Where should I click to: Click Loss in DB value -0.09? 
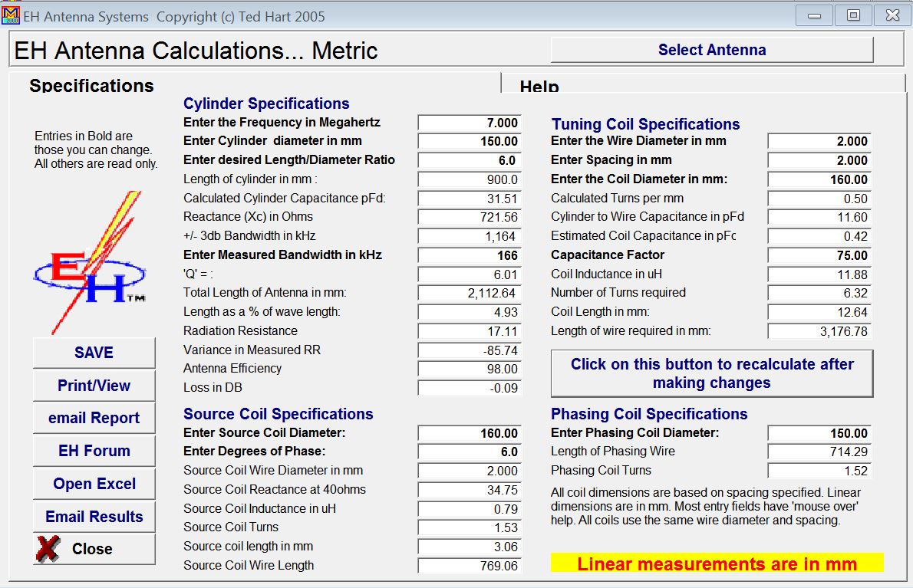point(470,388)
